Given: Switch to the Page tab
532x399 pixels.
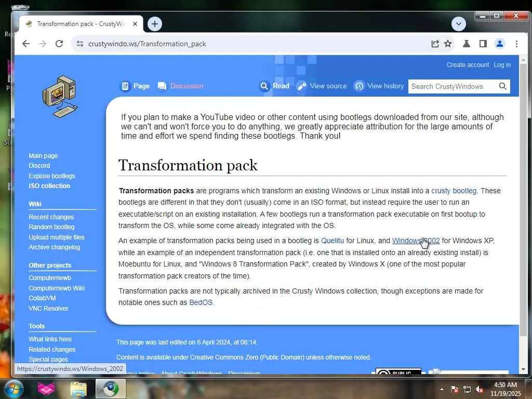Looking at the screenshot, I should click(x=136, y=86).
